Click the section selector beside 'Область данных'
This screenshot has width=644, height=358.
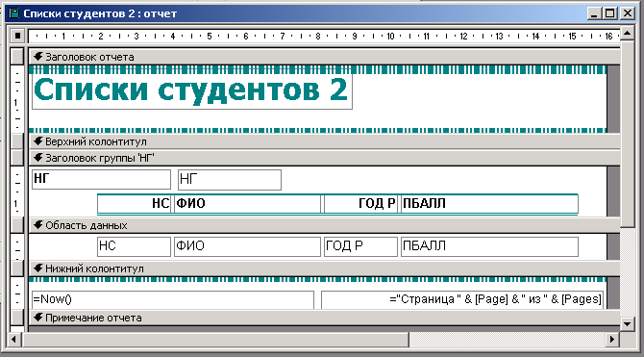(17, 225)
